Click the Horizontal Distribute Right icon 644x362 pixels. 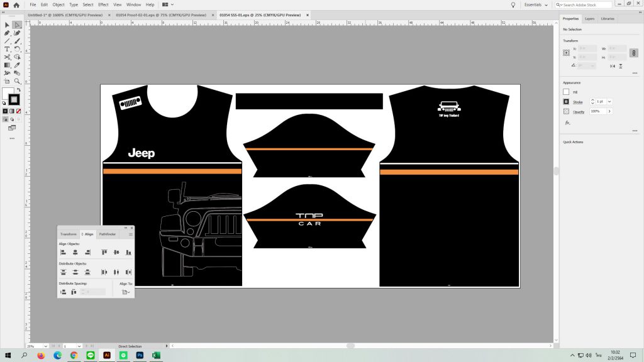(x=128, y=272)
